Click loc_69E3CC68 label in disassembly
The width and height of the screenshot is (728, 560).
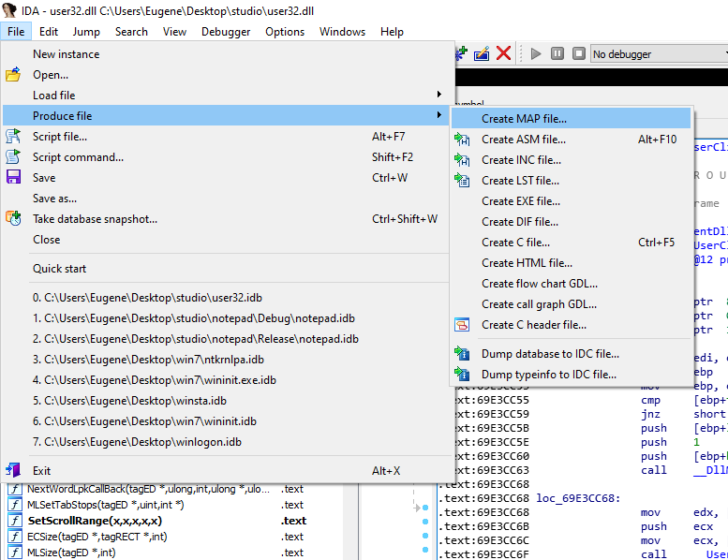click(578, 498)
